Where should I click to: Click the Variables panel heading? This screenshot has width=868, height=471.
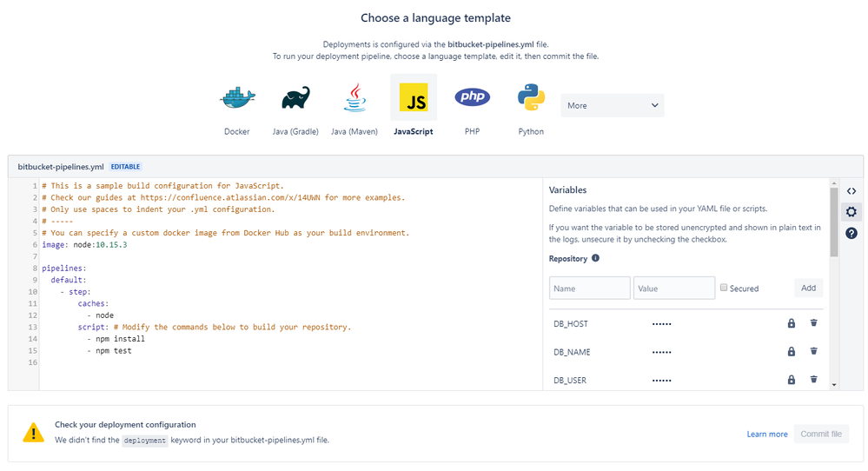click(568, 189)
